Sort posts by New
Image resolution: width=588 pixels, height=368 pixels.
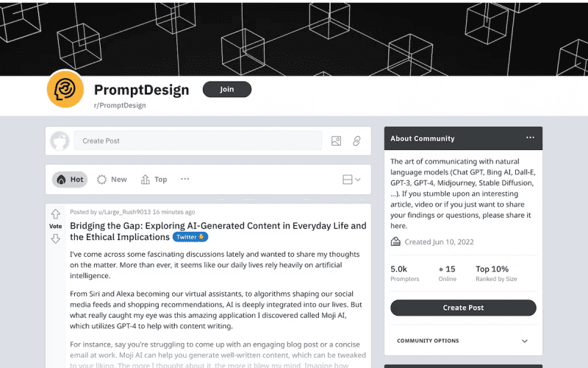112,180
